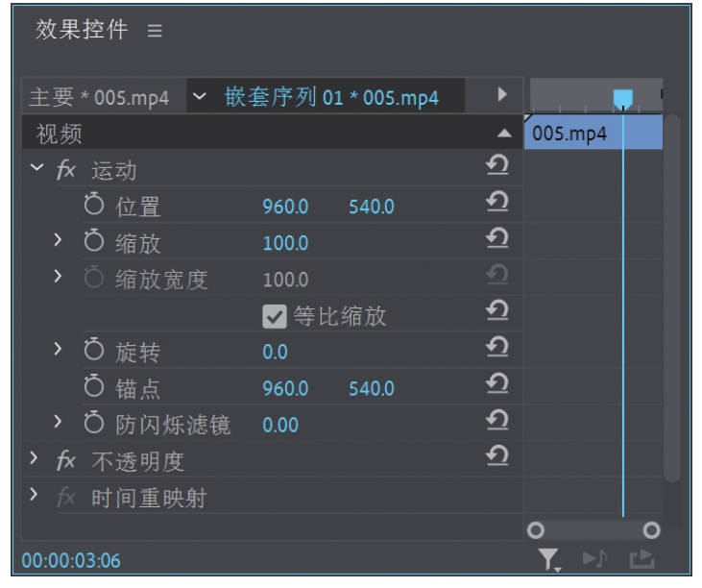Viewport: 702px width, 588px height.
Task: Toggle animation stopwatch for 防闪烁滤镜
Action: tap(94, 422)
